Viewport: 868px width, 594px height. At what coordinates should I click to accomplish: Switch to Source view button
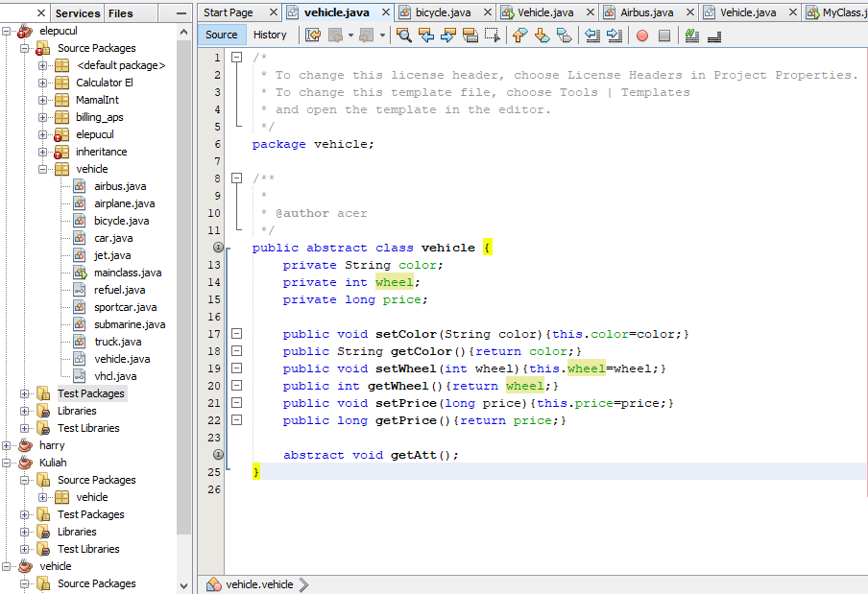pos(222,35)
